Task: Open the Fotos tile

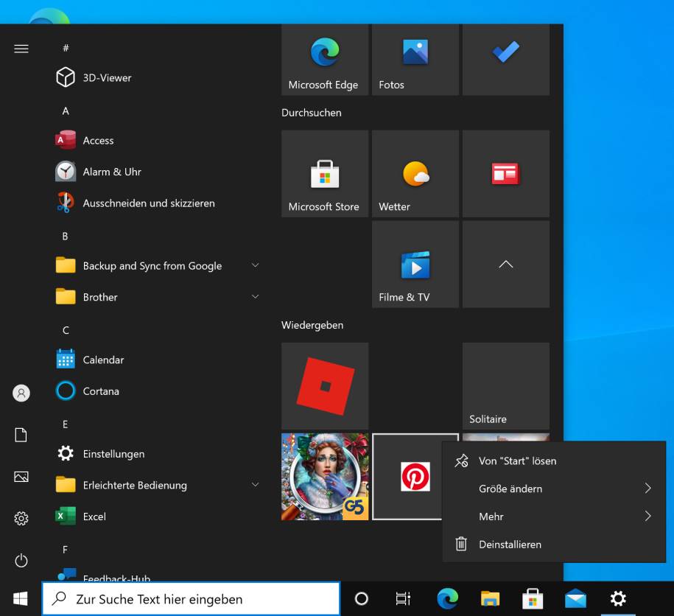Action: point(415,60)
